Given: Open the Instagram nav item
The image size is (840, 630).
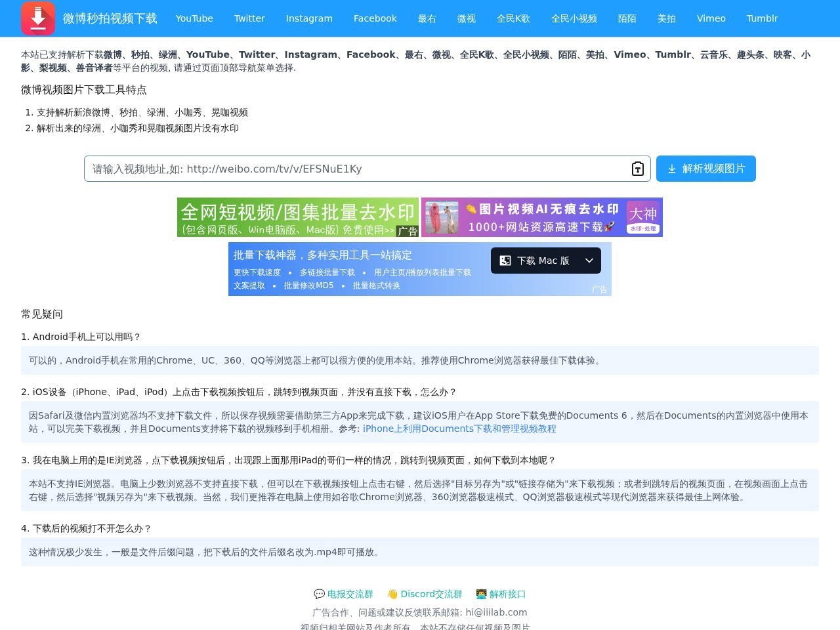Looking at the screenshot, I should 309,18.
